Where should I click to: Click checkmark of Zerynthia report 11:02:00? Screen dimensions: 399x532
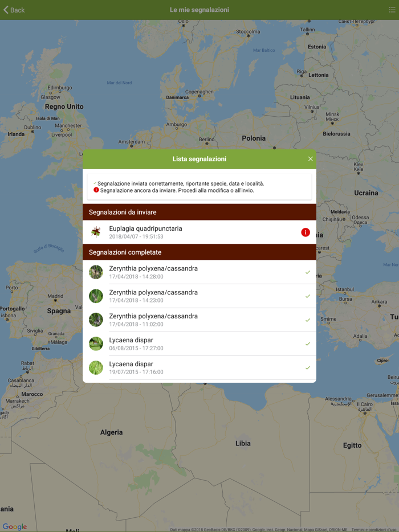pos(308,320)
